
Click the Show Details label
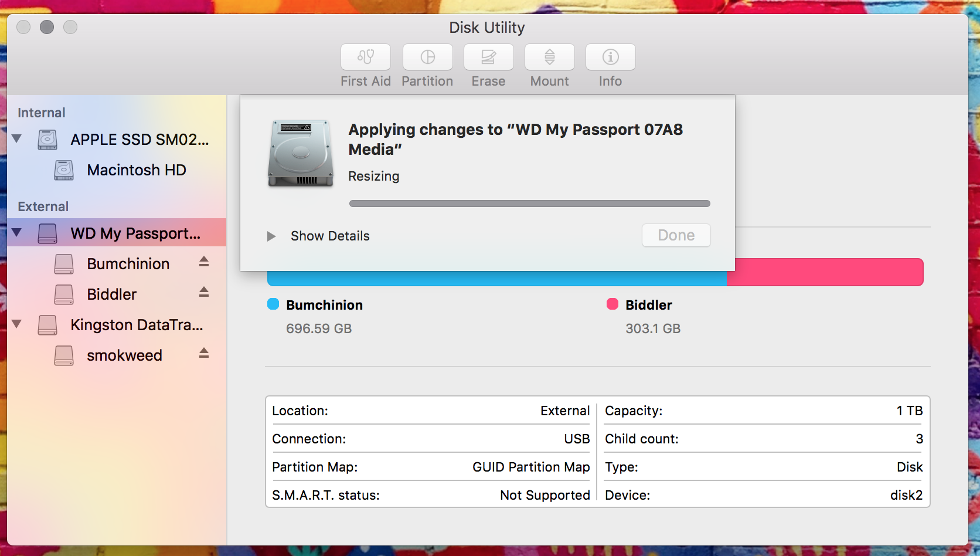329,236
